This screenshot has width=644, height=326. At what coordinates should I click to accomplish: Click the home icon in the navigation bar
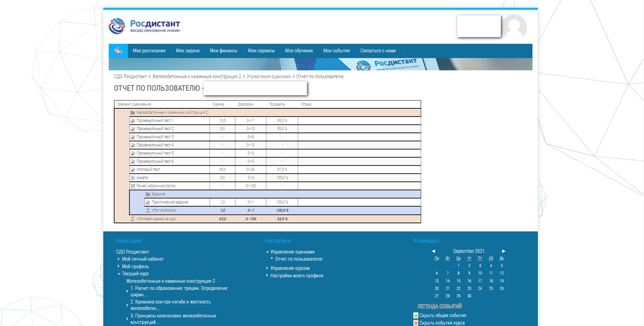pyautogui.click(x=118, y=51)
